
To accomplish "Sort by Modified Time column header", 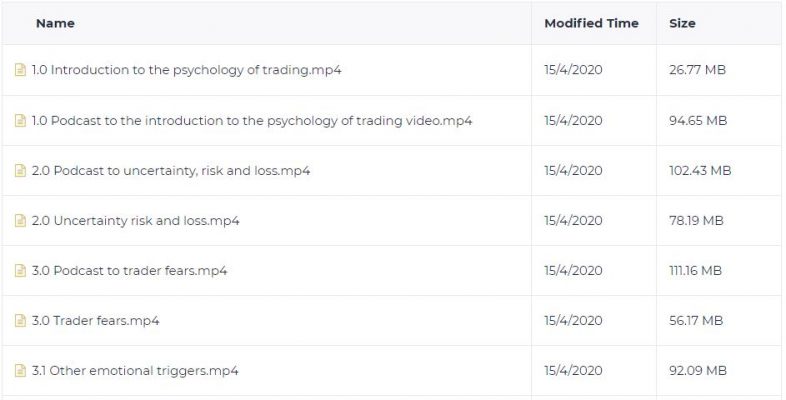I will click(592, 23).
